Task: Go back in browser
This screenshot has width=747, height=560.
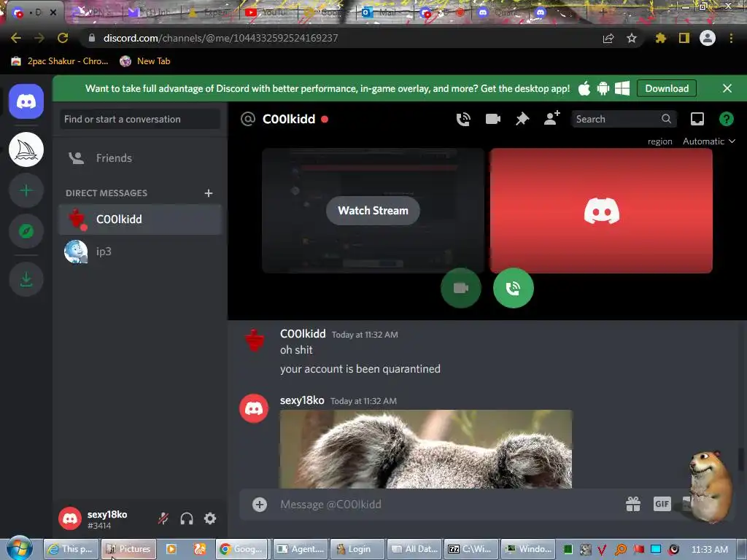Action: point(16,38)
